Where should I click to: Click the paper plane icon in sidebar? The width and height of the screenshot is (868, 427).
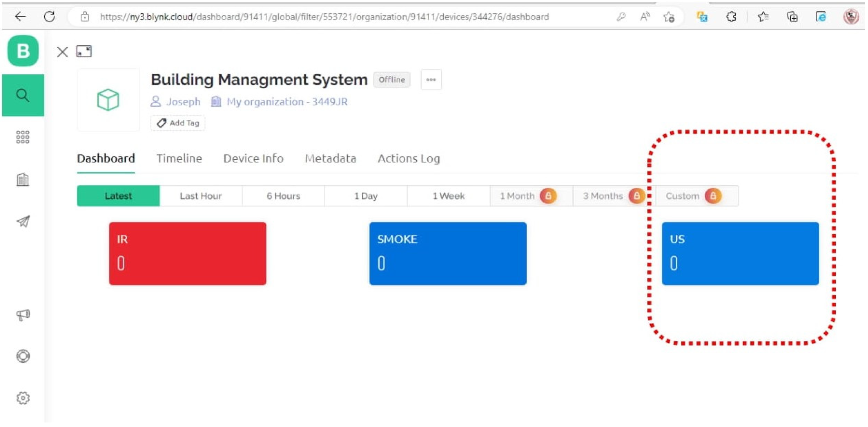coord(23,222)
